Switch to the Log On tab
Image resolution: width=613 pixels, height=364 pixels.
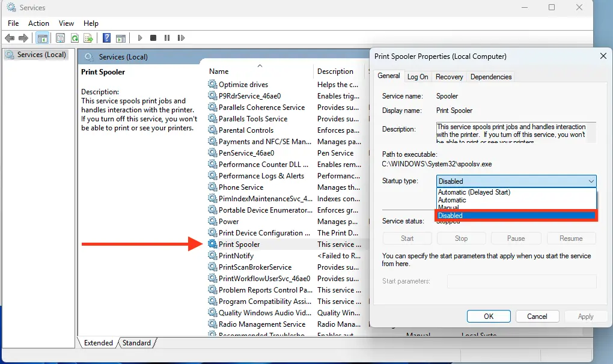[418, 77]
